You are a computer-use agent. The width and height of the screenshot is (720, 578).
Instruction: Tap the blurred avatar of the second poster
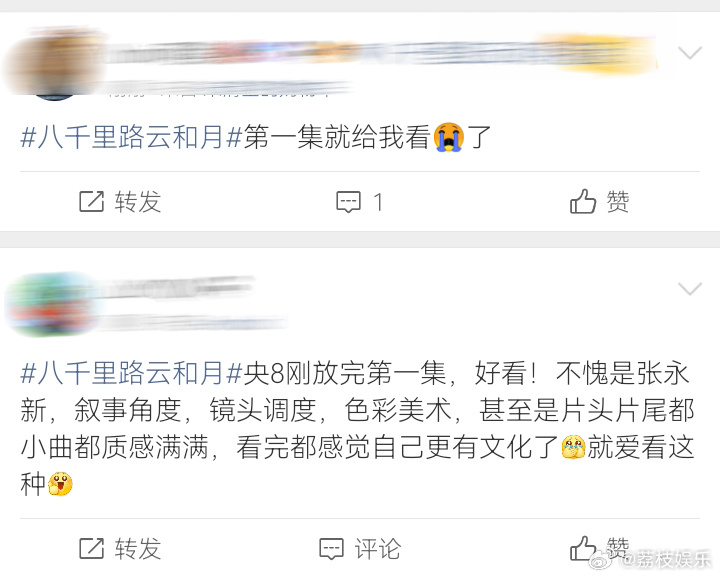tap(51, 303)
